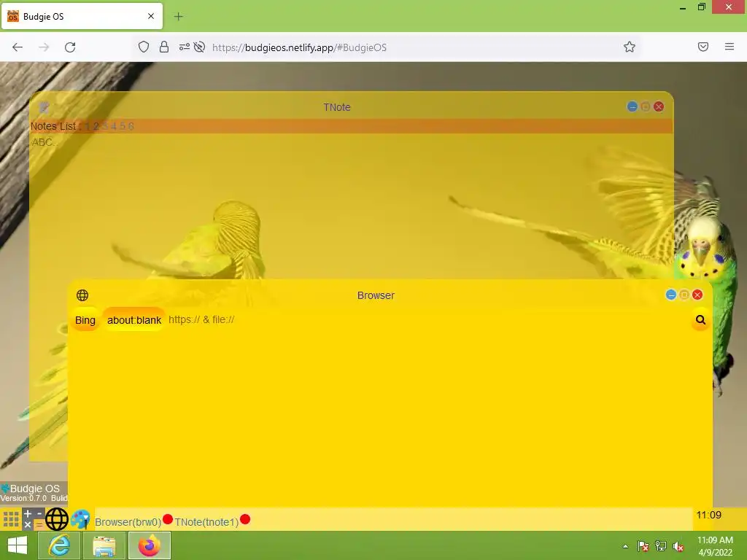Click the Firefox taskbar button

click(150, 545)
